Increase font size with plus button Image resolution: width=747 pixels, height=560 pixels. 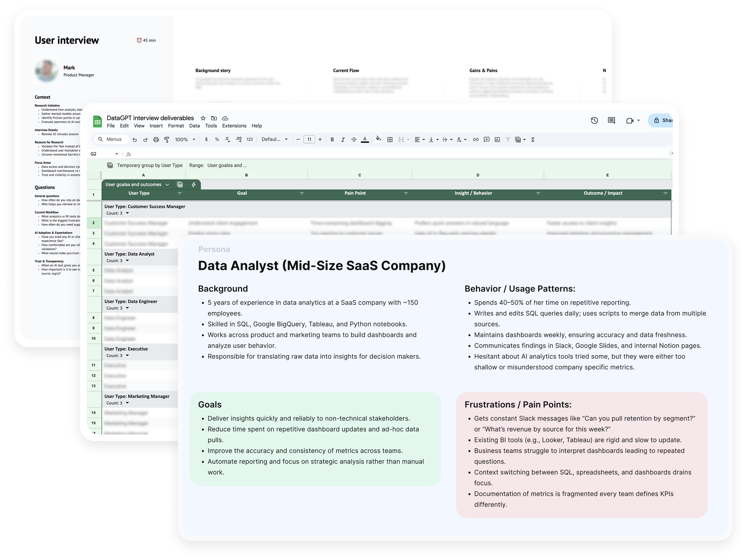coord(320,139)
